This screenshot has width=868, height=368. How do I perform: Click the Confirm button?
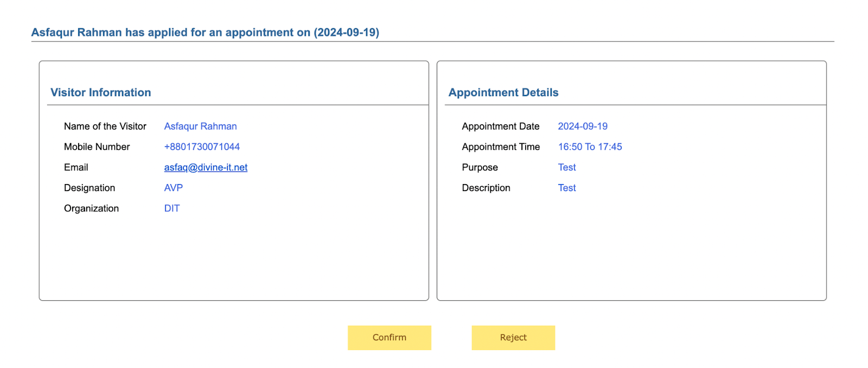(x=389, y=338)
